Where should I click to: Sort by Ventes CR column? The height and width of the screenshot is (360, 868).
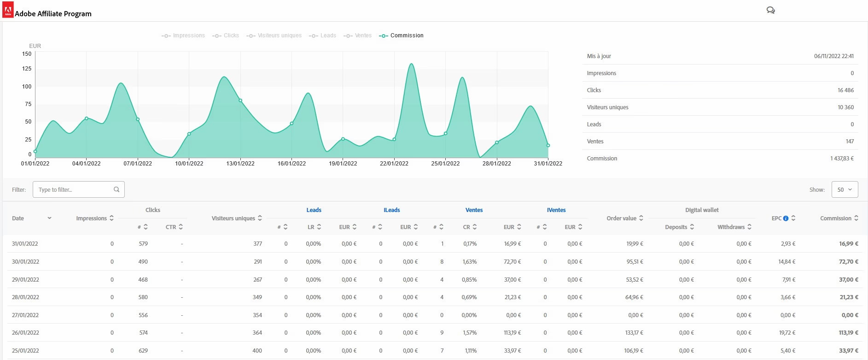click(x=475, y=227)
